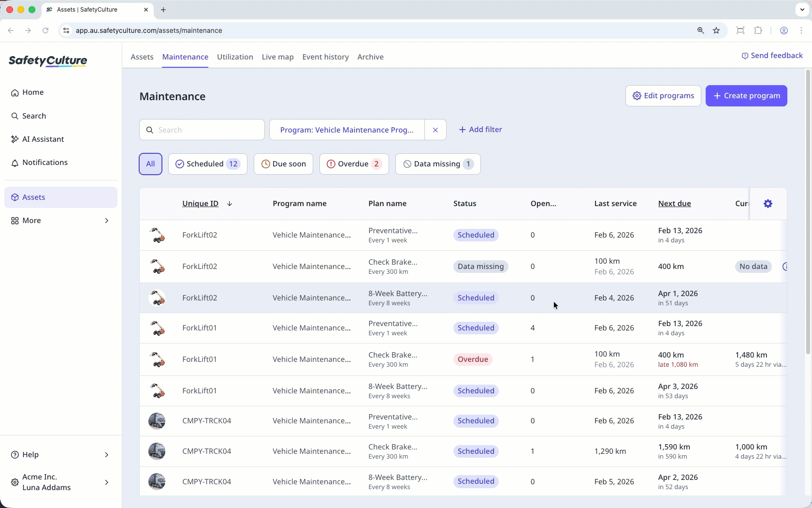Launch AI Assistant from the sidebar

[x=60, y=139]
